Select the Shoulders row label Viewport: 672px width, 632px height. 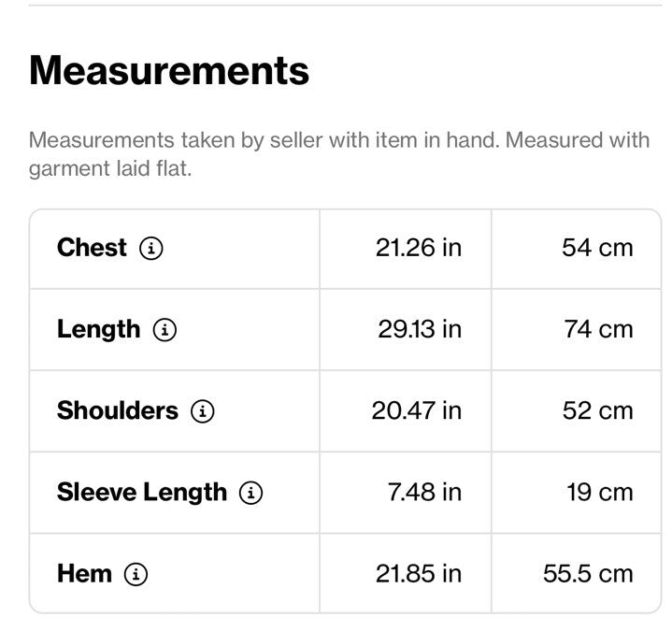pos(118,410)
